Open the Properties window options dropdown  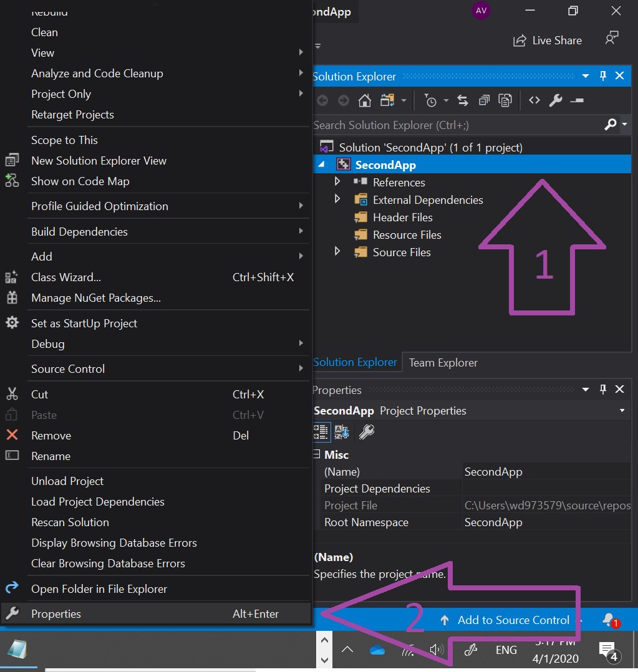(x=585, y=390)
